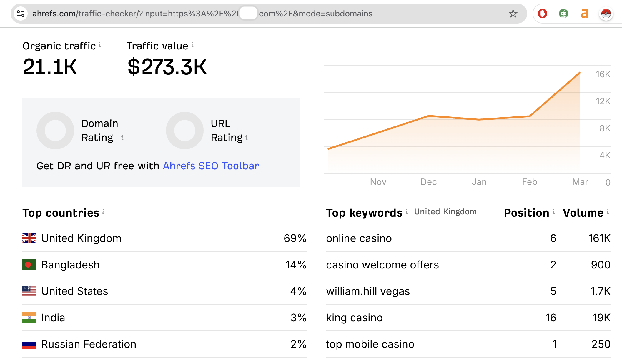Click the Bangladesh flag icon
The width and height of the screenshot is (622, 364).
[x=29, y=265]
